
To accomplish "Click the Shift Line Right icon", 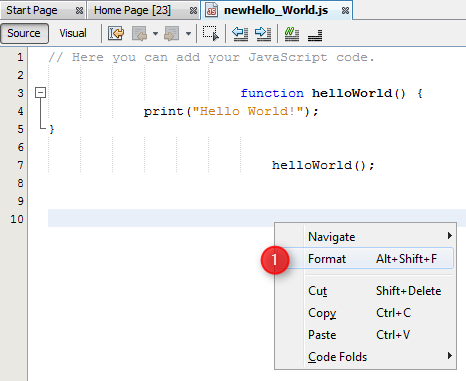I will 263,34.
